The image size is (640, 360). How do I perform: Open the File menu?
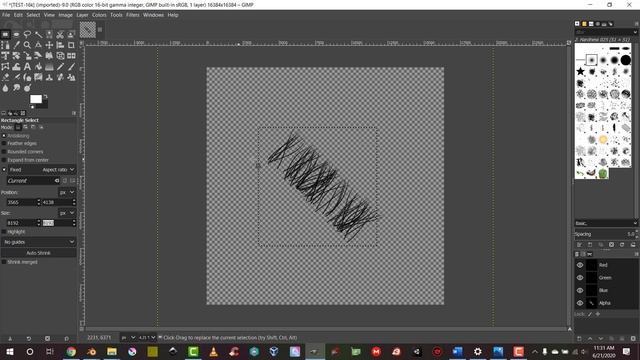click(x=6, y=15)
